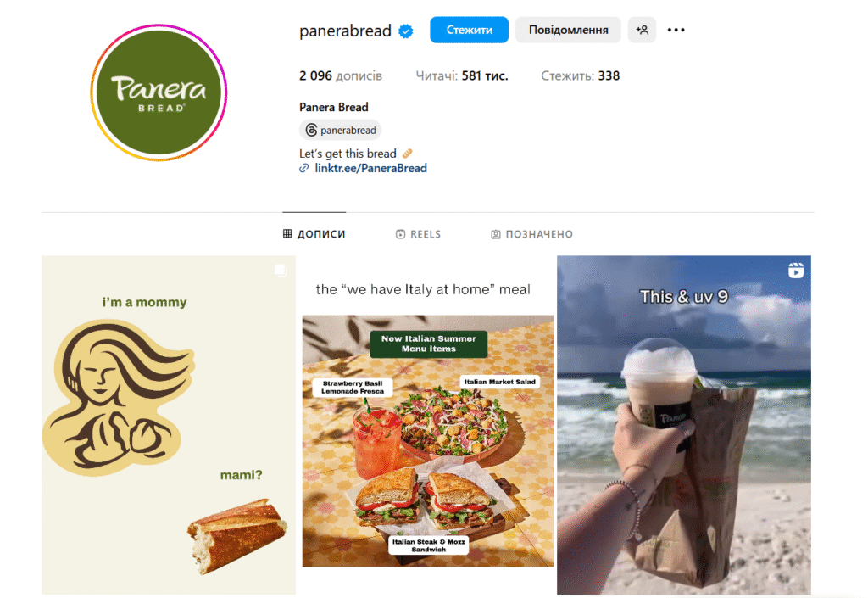Click the Threads icon in panerabread badge

click(x=312, y=130)
